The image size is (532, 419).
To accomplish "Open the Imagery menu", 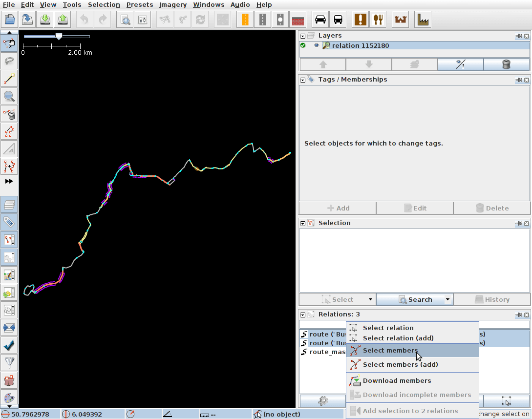I will tap(173, 5).
